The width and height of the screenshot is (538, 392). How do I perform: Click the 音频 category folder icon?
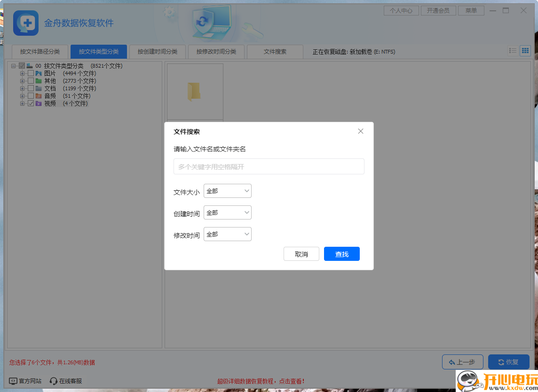(38, 96)
